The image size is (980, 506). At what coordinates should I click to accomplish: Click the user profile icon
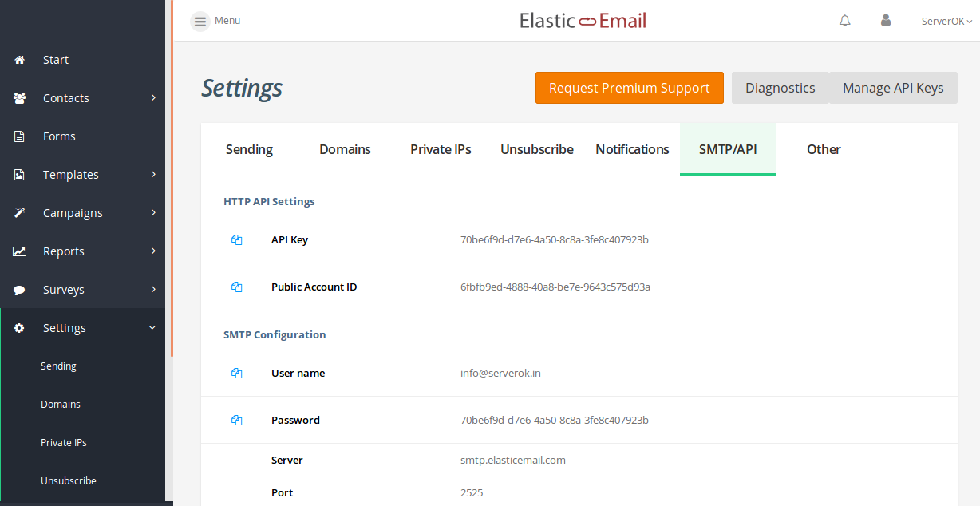click(x=886, y=20)
